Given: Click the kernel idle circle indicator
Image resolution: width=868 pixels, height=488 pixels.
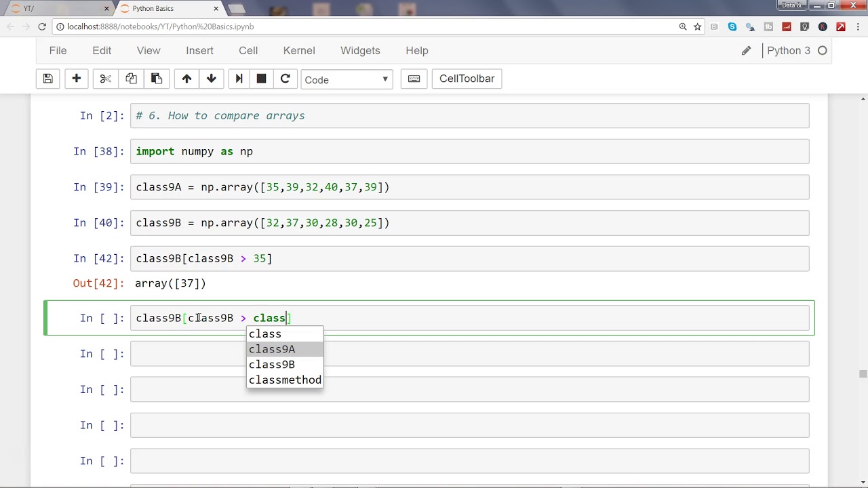Looking at the screenshot, I should [x=823, y=50].
